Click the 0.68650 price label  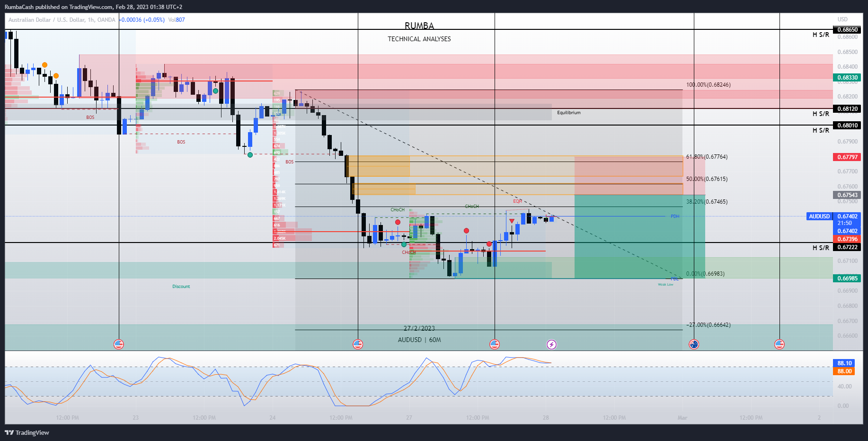pos(847,30)
